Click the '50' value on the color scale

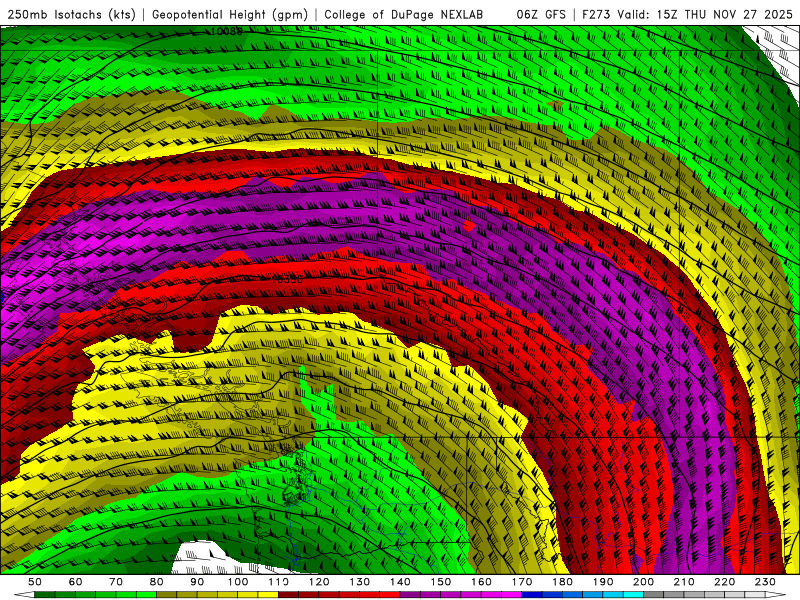point(35,582)
